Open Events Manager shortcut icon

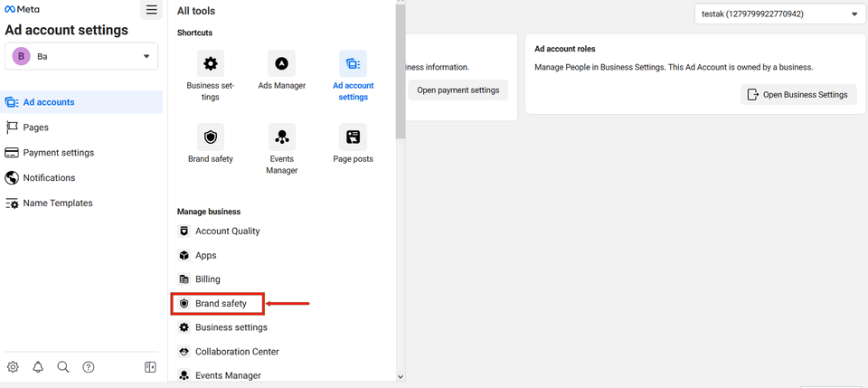[x=281, y=137]
